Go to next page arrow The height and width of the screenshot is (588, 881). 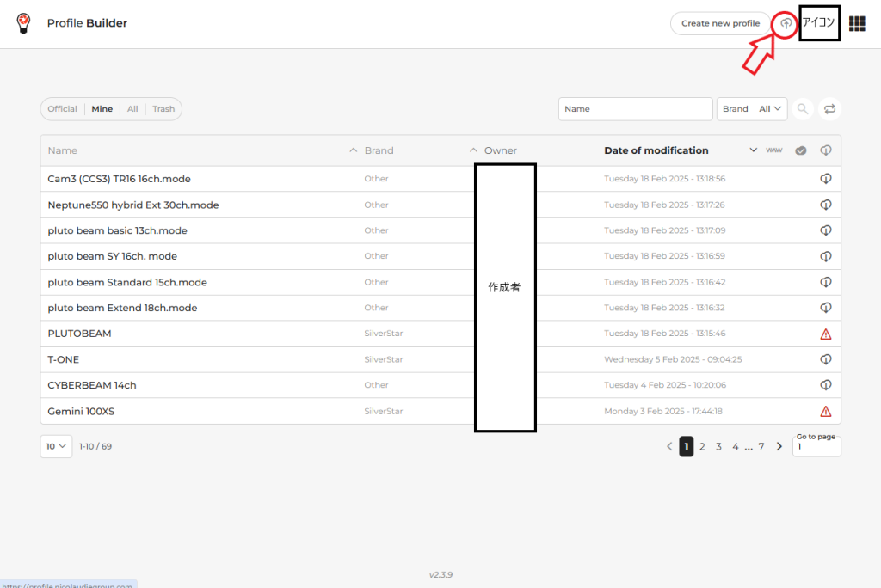point(779,446)
